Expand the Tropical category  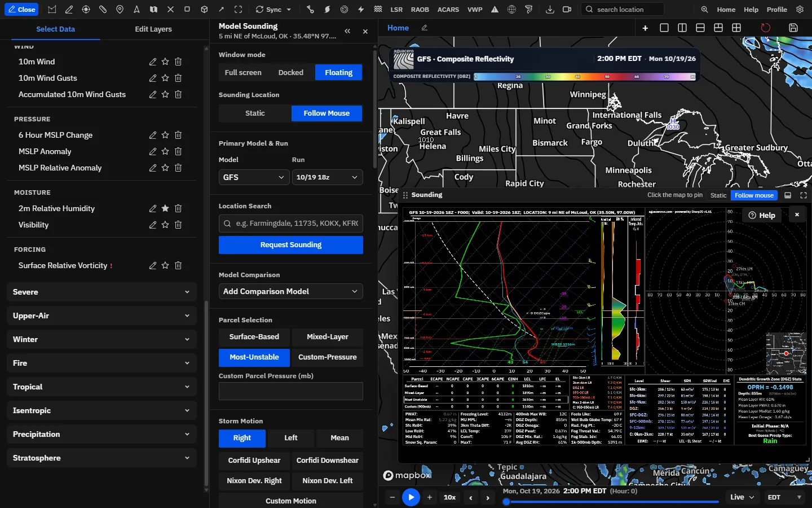tap(102, 387)
